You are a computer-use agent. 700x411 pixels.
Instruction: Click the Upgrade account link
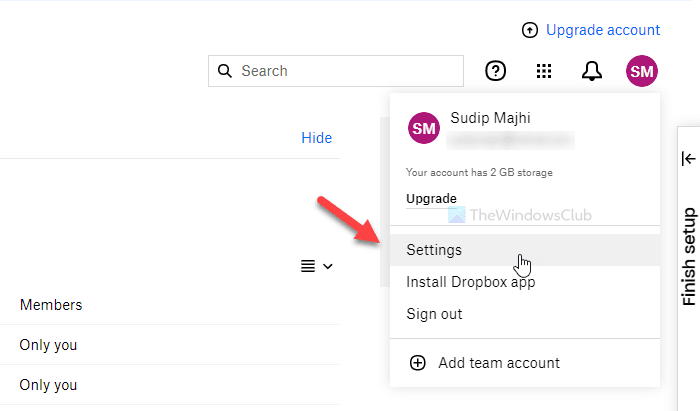[x=603, y=30]
